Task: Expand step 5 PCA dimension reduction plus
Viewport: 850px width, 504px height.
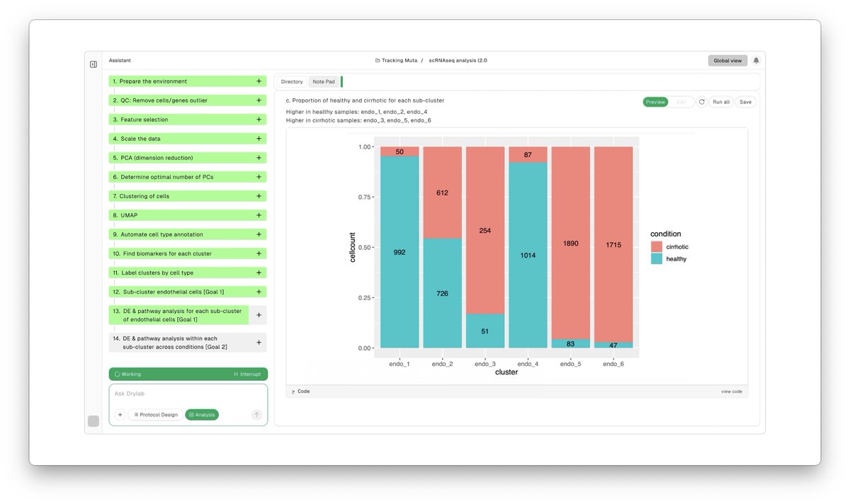Action: [x=259, y=158]
